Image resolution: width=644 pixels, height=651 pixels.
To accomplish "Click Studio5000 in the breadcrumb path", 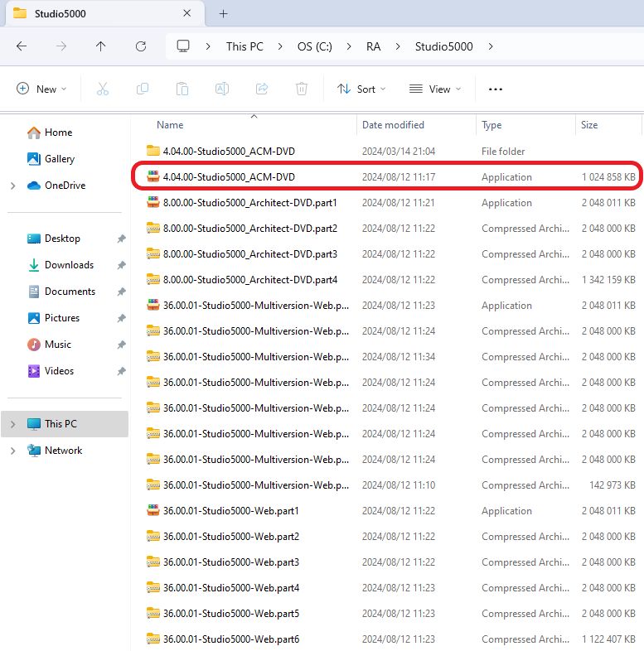I will click(443, 46).
